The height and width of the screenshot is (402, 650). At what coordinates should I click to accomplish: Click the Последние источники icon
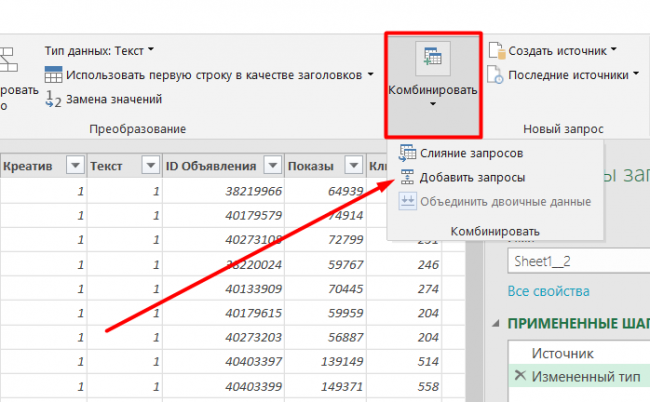pyautogui.click(x=497, y=75)
